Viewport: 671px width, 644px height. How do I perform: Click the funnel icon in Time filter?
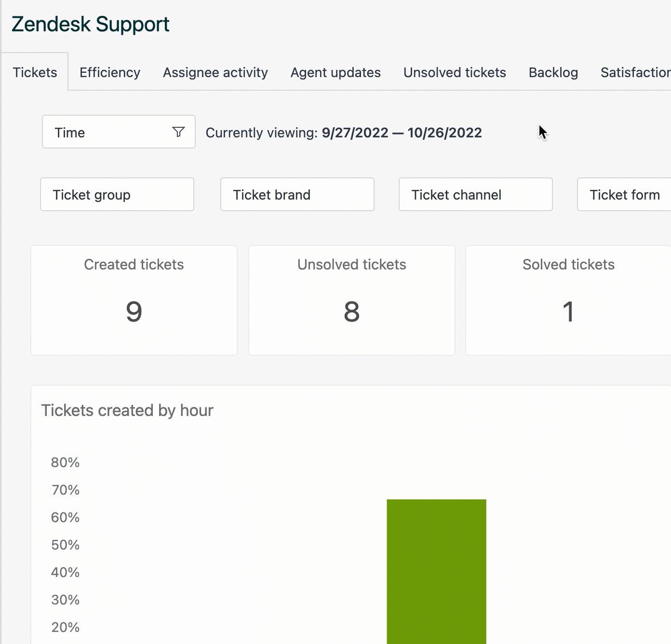tap(178, 132)
